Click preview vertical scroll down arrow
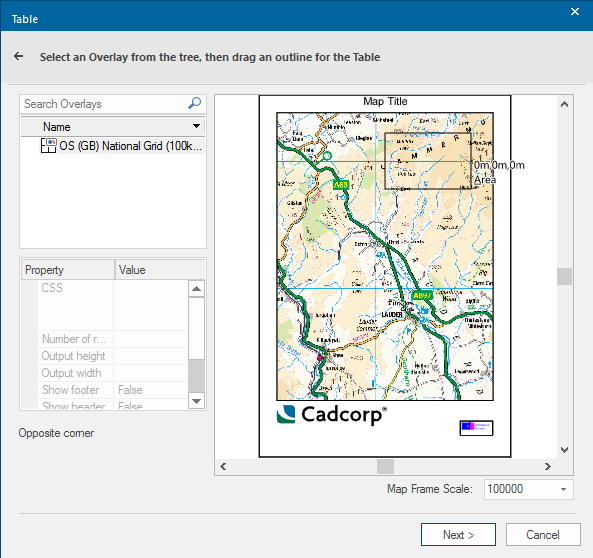The width and height of the screenshot is (593, 558). [x=564, y=450]
